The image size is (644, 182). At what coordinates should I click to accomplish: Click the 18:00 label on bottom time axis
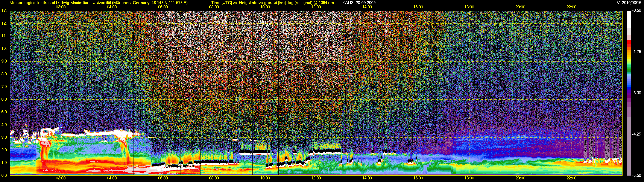(x=469, y=178)
